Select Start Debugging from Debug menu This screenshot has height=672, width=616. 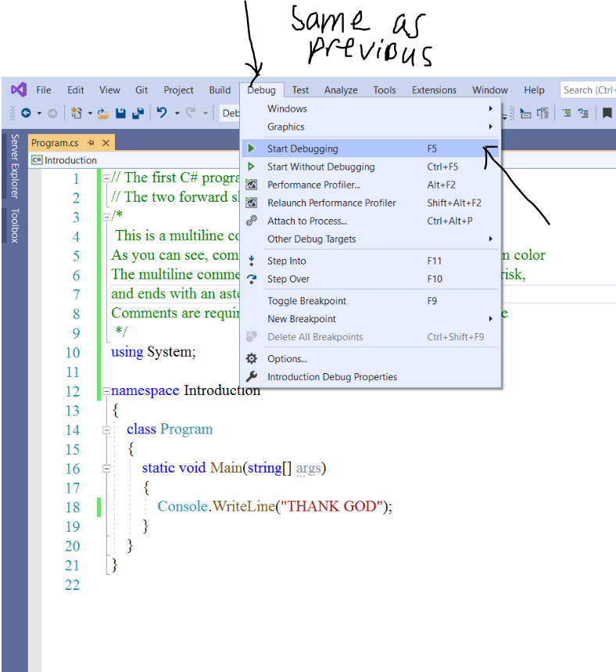click(x=371, y=149)
